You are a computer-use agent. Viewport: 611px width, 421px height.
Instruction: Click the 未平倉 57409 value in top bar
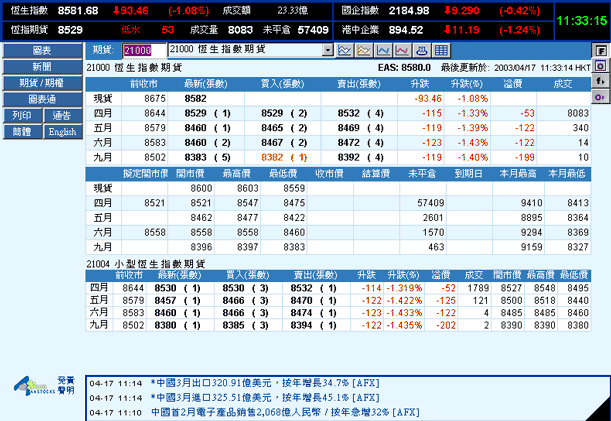(313, 30)
